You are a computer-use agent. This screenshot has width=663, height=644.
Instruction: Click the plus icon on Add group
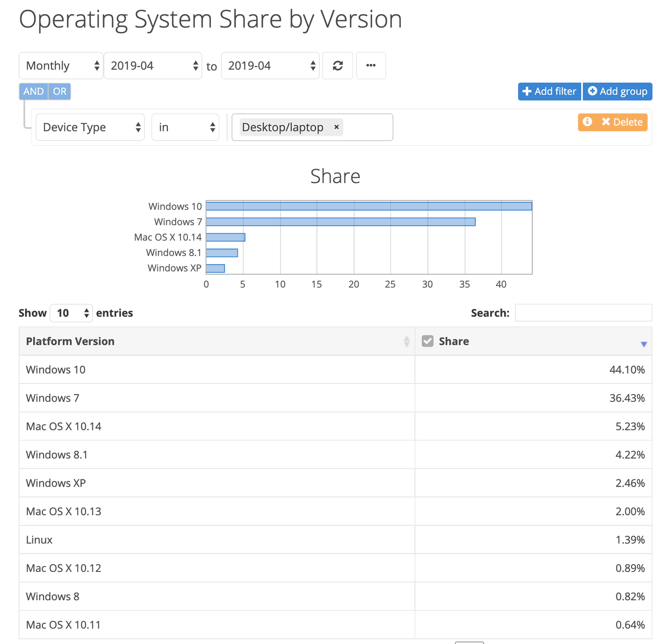click(593, 91)
